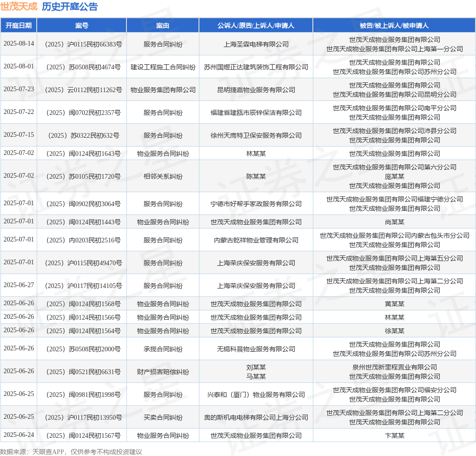Select case number (2025）闽0124民初1564号
Image resolution: width=476 pixels, height=456 pixels.
coord(84,331)
